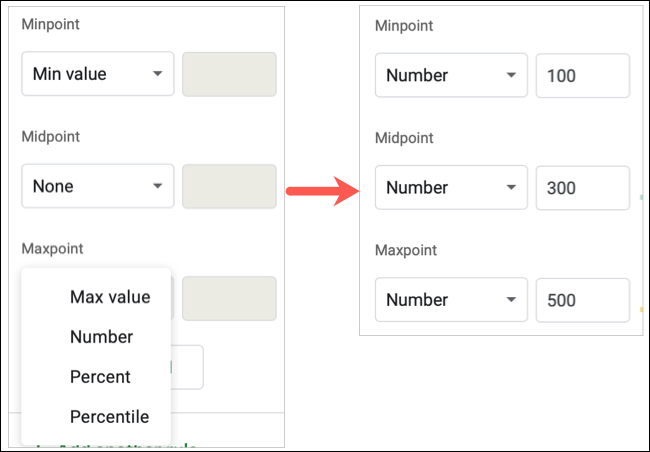Choose 'Max value' from the Maxpoint menu

click(110, 297)
